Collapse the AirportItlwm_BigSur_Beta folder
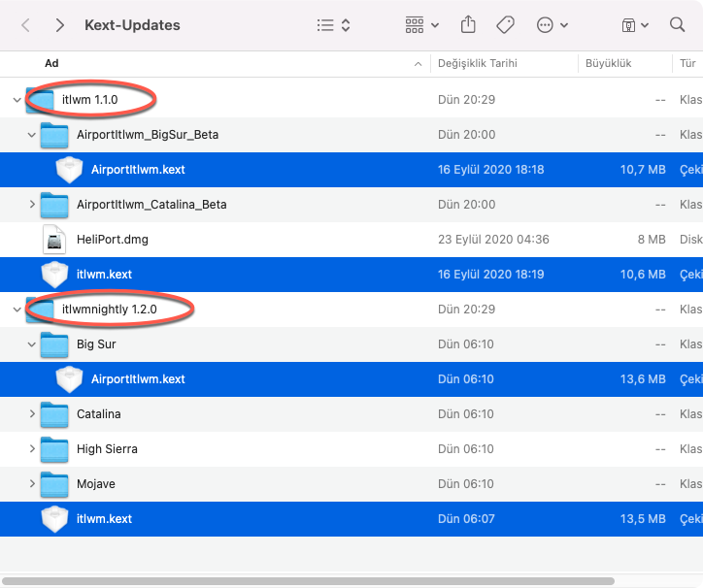703x588 pixels. [x=32, y=135]
